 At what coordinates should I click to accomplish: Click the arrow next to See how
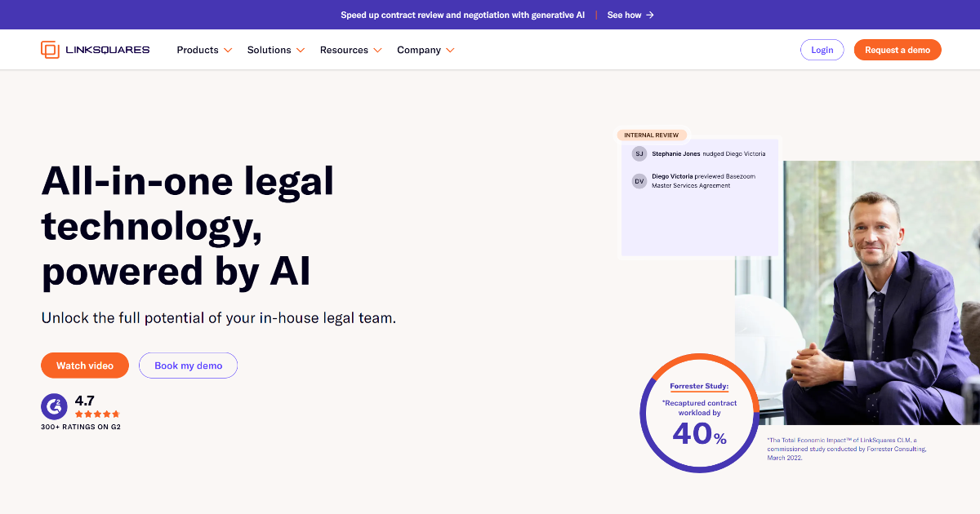click(650, 15)
